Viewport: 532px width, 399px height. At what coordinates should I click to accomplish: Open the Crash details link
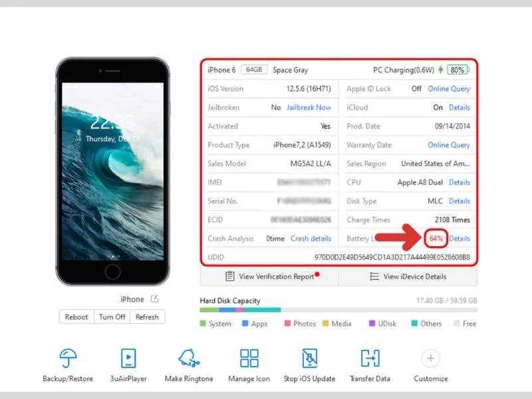point(311,239)
